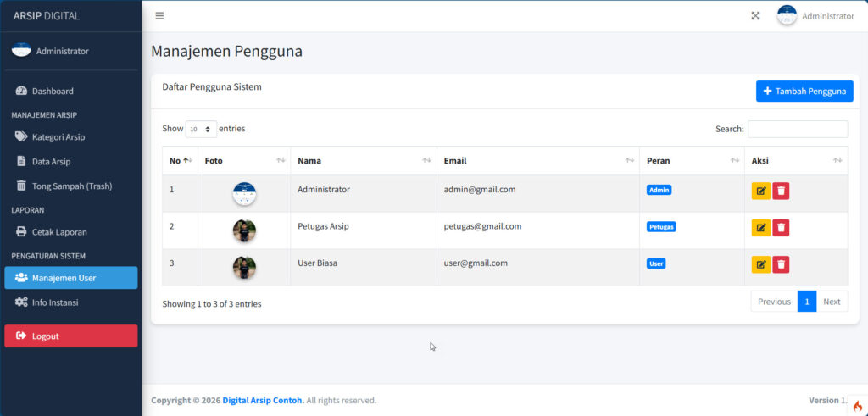868x416 pixels.
Task: Toggle the sidebar with hamburger icon
Action: (x=159, y=16)
